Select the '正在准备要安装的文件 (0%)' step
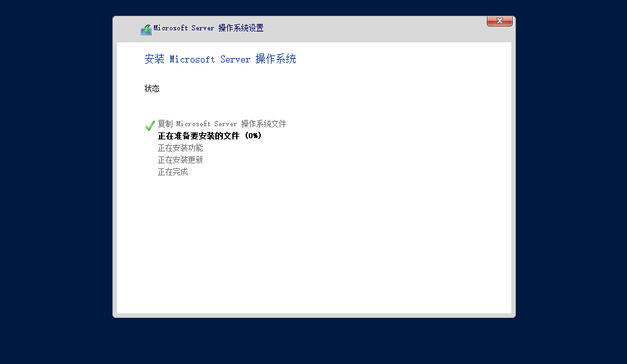Screen dimensions: 627x364 click(x=210, y=136)
